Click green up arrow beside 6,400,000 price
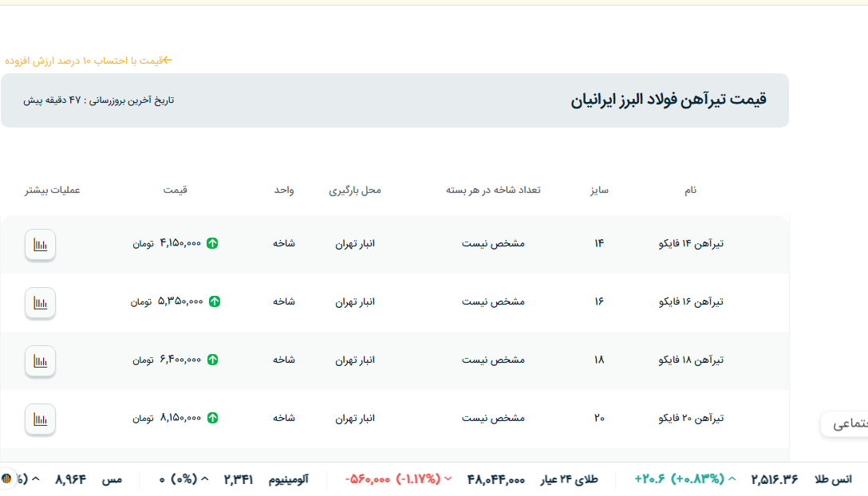Viewport: 868px width, 496px height. [x=212, y=360]
